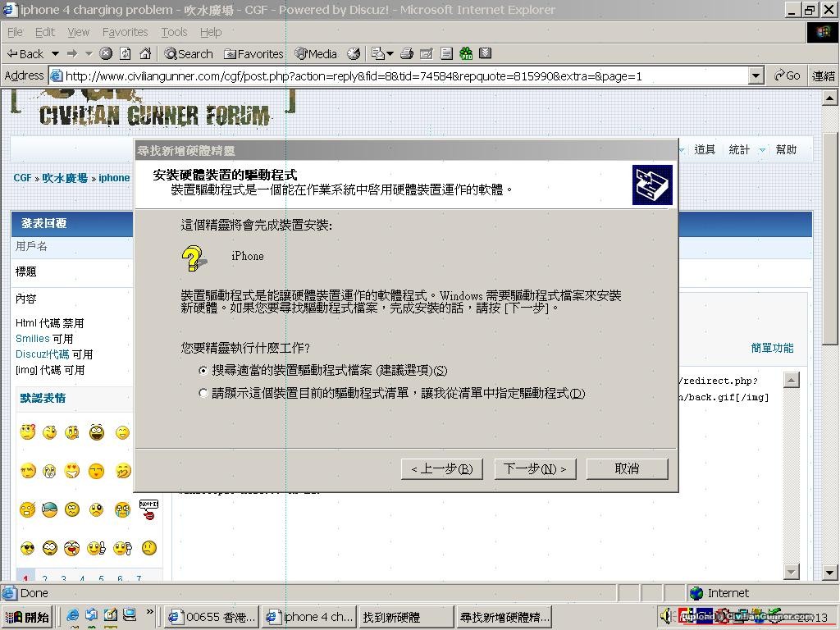The image size is (840, 630).
Task: Open the Favorites menu in menu bar
Action: coord(125,32)
